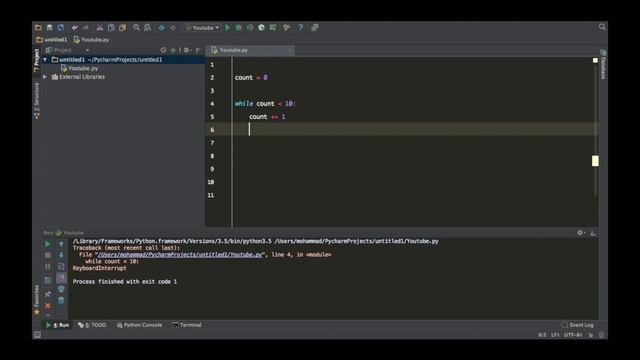The image size is (640, 360).
Task: Click the Copy icon in the toolbar
Action: 111,28
